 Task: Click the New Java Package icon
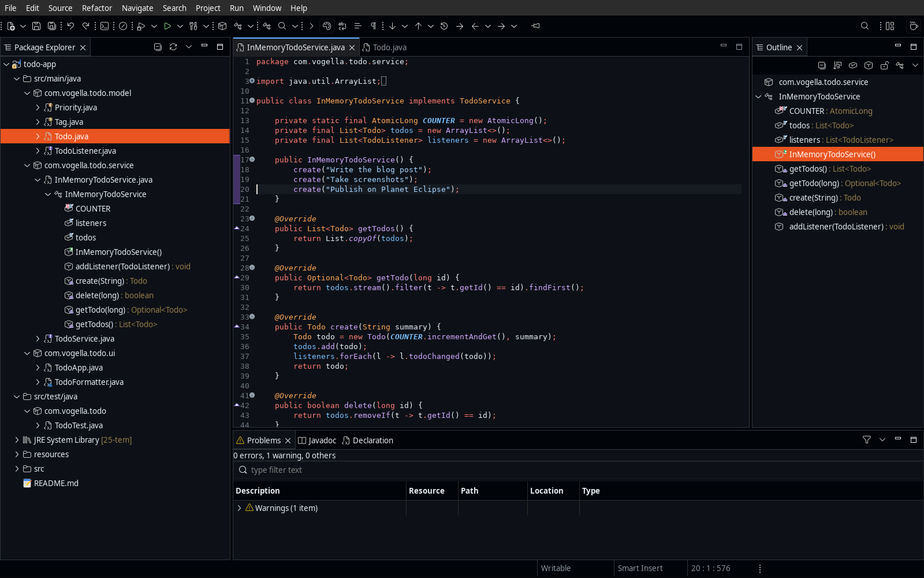tap(222, 26)
